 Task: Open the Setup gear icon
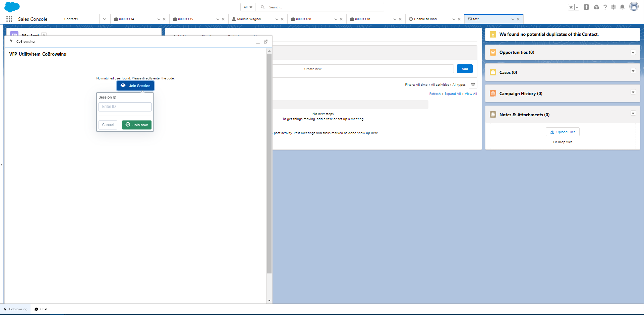tap(613, 7)
